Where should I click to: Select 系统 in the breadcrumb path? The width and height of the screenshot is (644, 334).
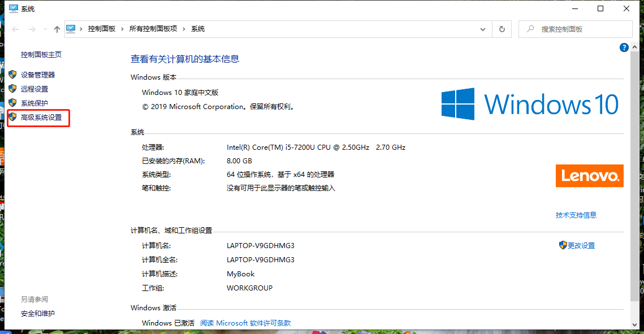[x=198, y=29]
